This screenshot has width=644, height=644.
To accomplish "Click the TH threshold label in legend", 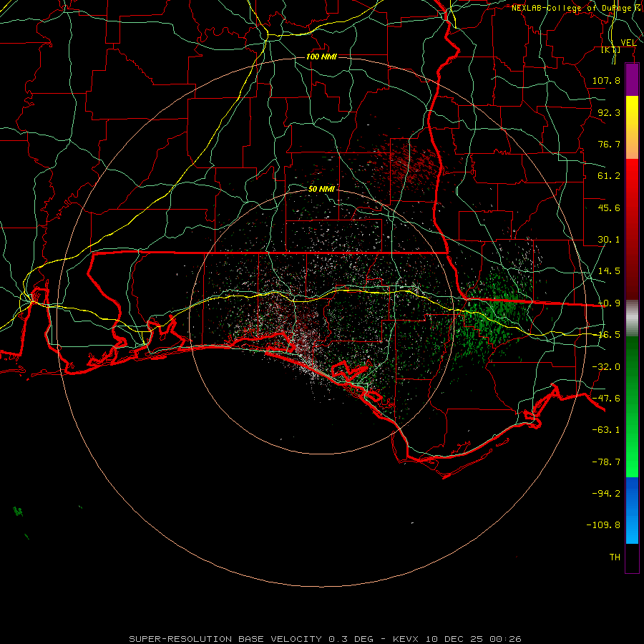I will (615, 557).
